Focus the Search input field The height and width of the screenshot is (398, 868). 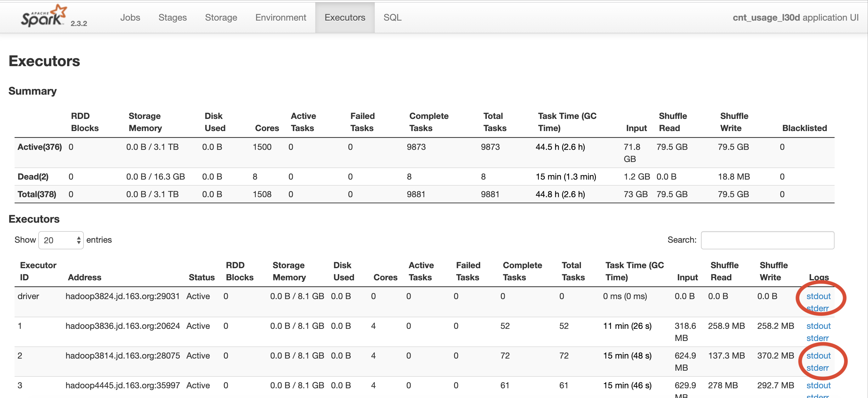[x=767, y=240]
